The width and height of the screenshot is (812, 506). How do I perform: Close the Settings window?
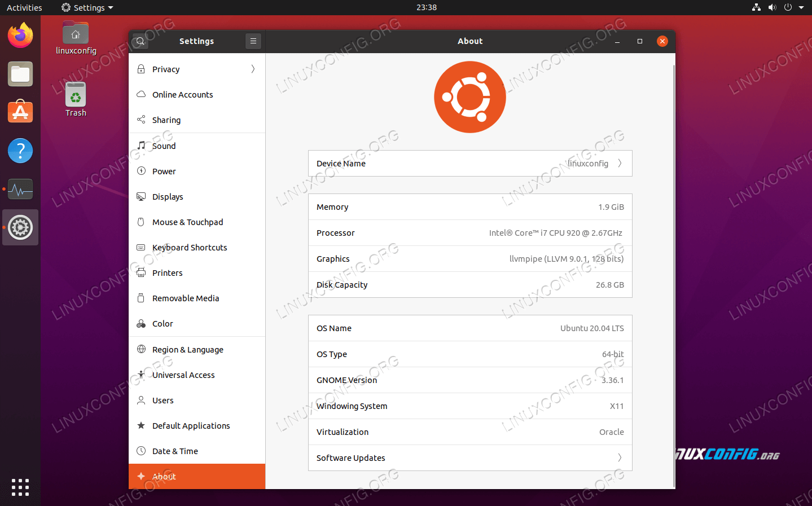(662, 41)
